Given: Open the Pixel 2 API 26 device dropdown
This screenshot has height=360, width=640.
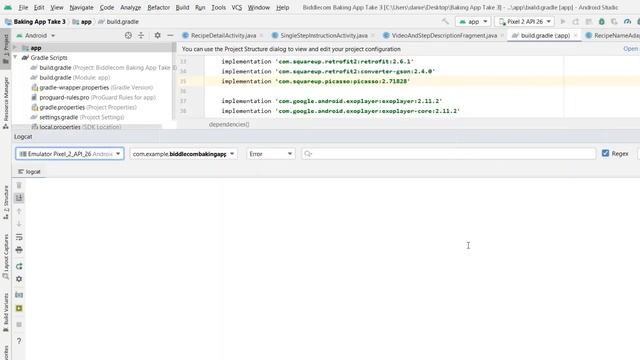Looking at the screenshot, I should tap(524, 22).
